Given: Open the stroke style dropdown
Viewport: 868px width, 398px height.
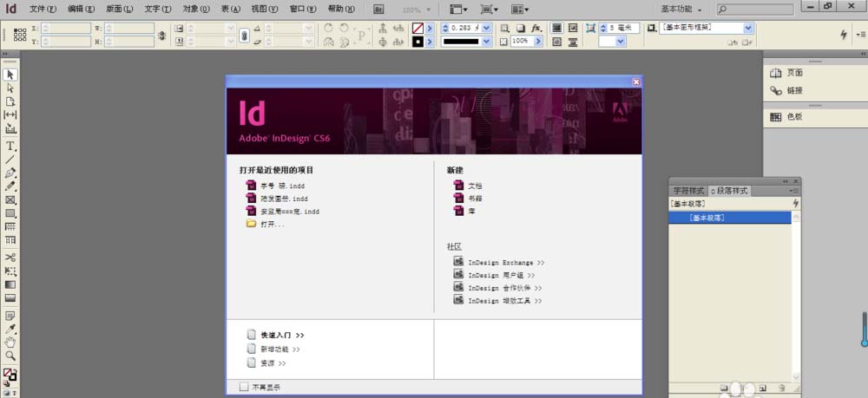Looking at the screenshot, I should point(487,42).
